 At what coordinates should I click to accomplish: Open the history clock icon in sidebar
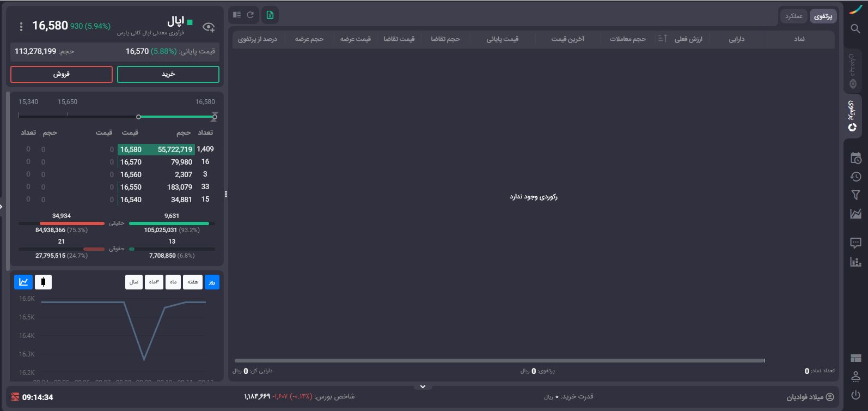pyautogui.click(x=855, y=177)
